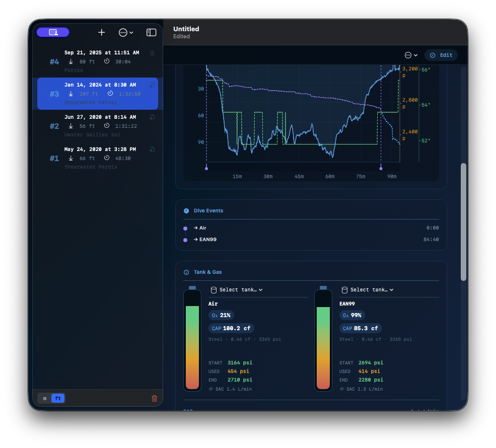
Task: Switch units to meters
Action: click(x=45, y=399)
